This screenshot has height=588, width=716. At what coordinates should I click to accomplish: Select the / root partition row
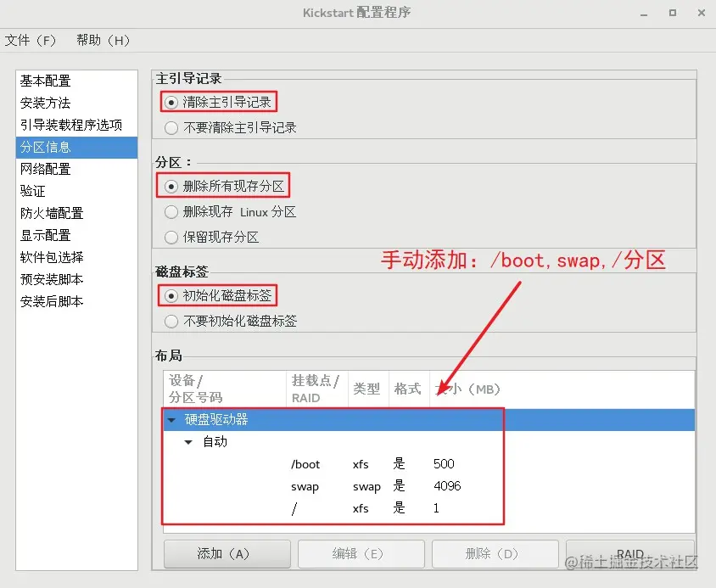428,508
